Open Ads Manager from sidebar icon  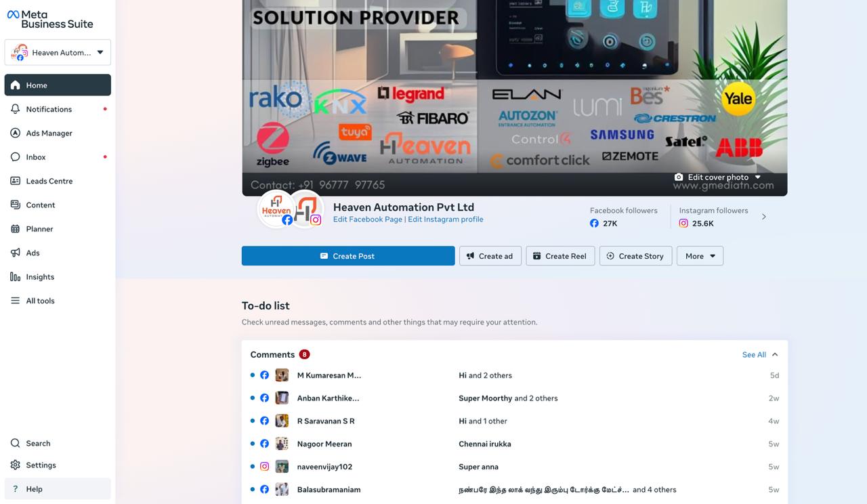click(15, 133)
